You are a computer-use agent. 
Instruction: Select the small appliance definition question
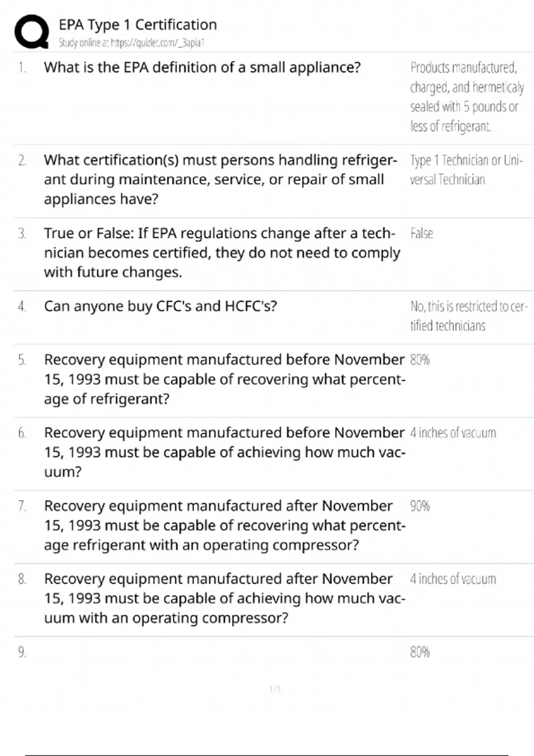[x=202, y=68]
